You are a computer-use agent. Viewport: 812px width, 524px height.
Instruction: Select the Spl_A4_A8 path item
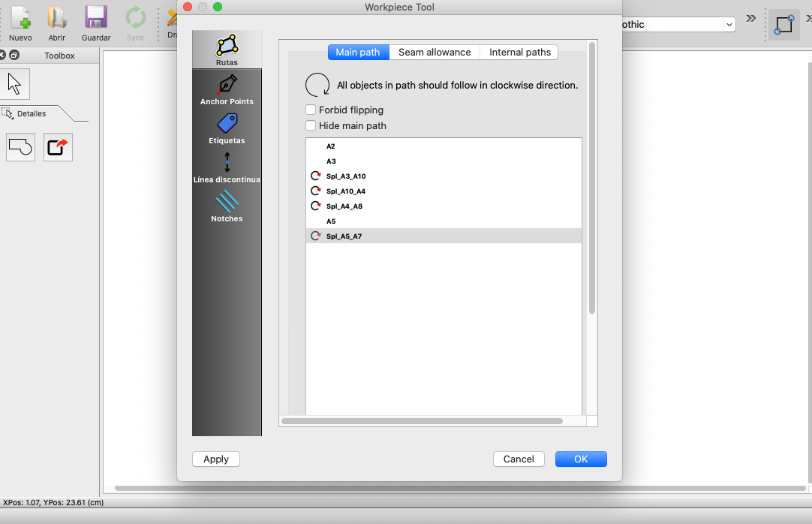point(344,206)
